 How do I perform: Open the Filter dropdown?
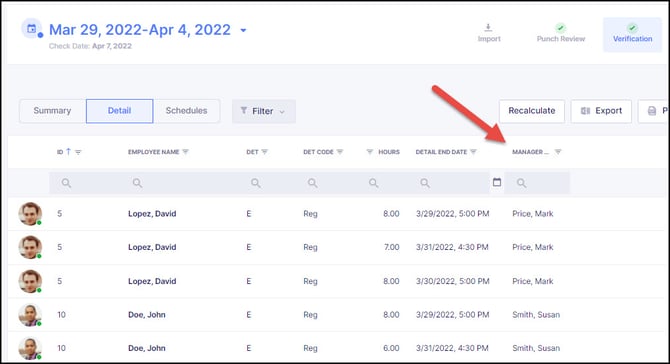point(264,111)
